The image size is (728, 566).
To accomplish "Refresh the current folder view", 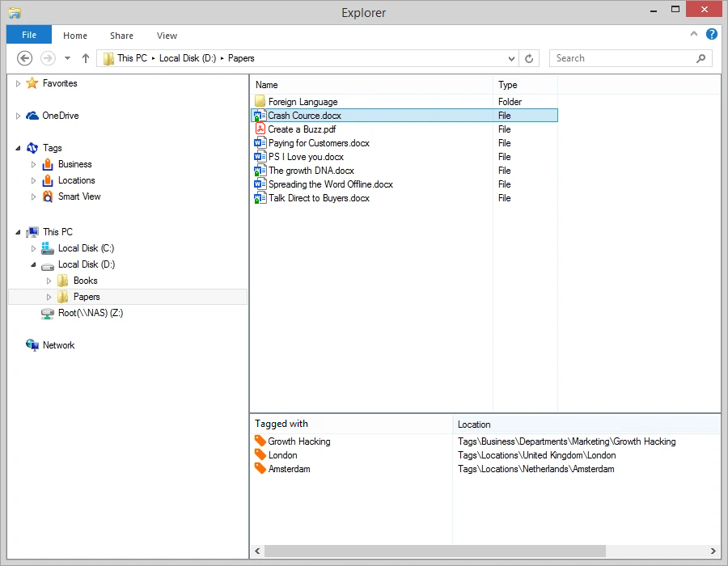I will [529, 58].
